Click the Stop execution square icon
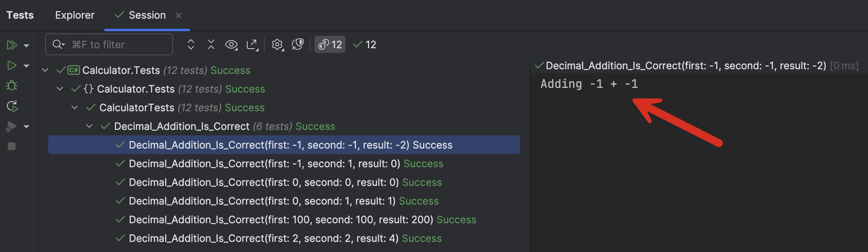 click(12, 146)
